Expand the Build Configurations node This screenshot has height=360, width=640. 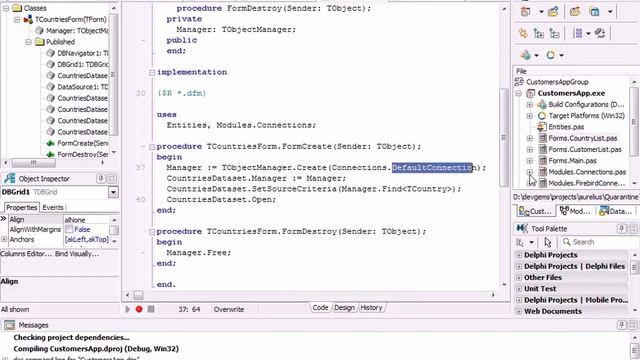pos(530,104)
